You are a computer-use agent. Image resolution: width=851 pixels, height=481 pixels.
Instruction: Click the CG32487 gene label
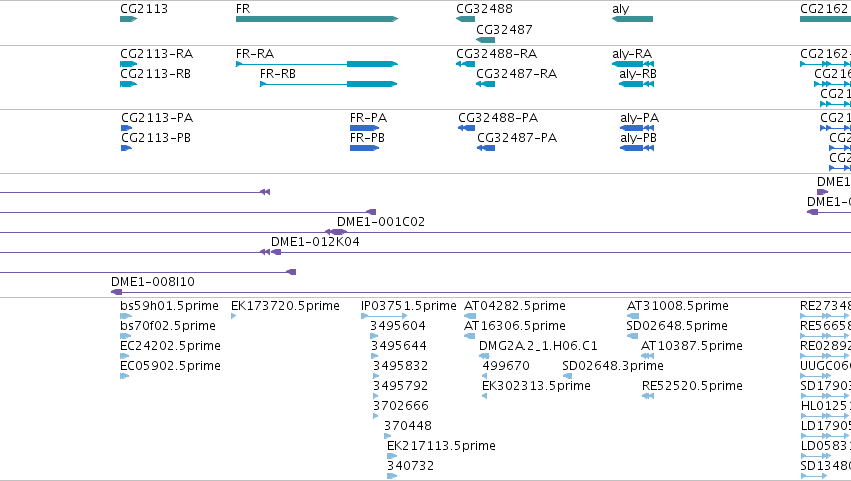[x=504, y=29]
